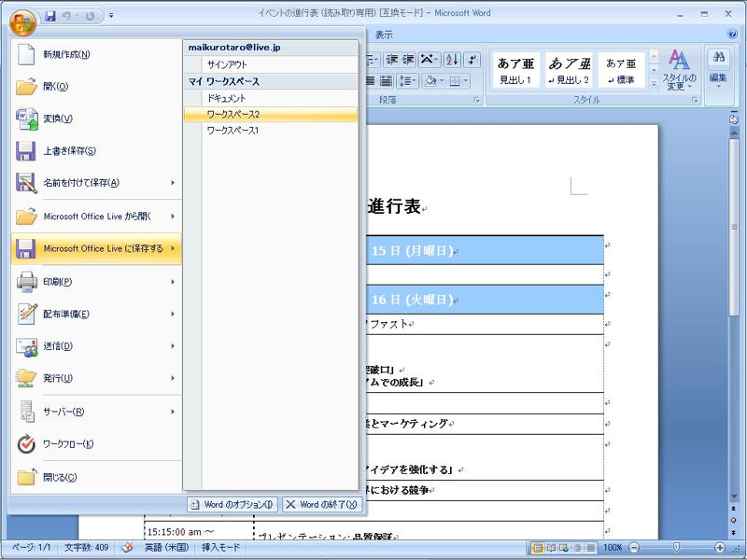Expand the 送信(D) submenu arrow
The width and height of the screenshot is (747, 560).
click(x=173, y=346)
